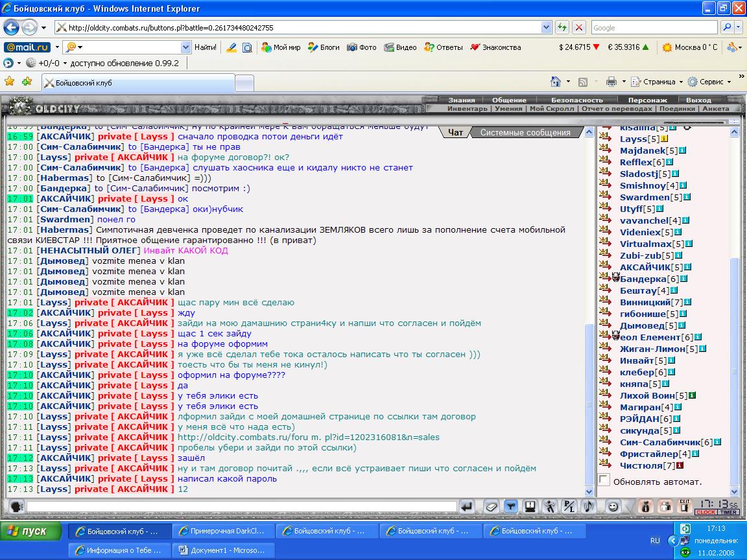Viewport: 747px width, 560px height.
Task: Toggle the music note sound icon
Action: pos(588,507)
